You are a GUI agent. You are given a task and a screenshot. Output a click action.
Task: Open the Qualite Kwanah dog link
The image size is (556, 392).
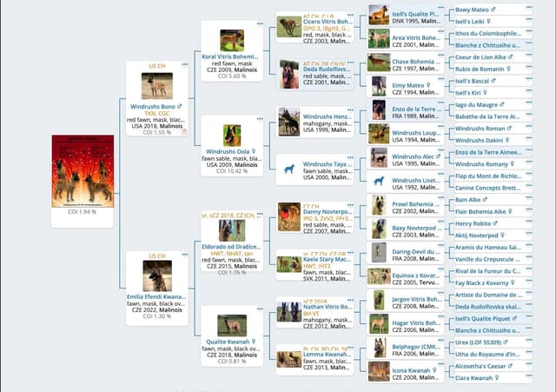click(x=228, y=342)
